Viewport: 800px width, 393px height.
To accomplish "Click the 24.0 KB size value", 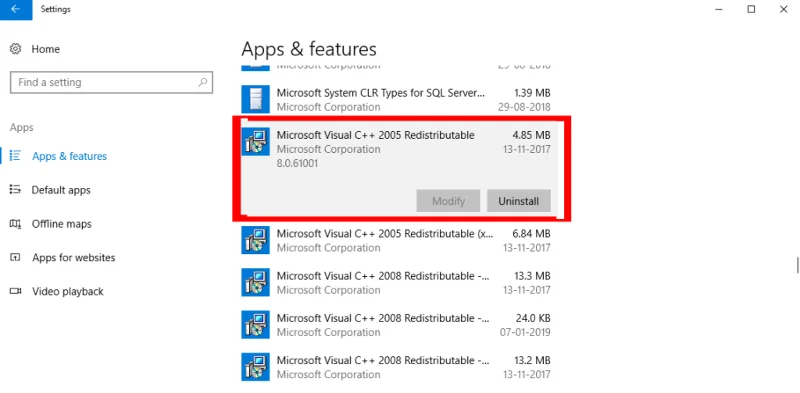I will point(533,318).
